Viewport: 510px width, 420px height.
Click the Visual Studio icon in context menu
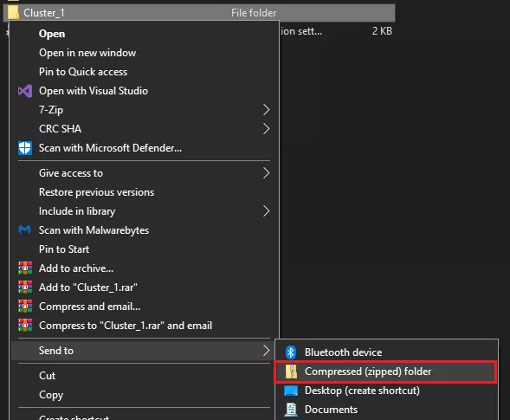pyautogui.click(x=25, y=91)
